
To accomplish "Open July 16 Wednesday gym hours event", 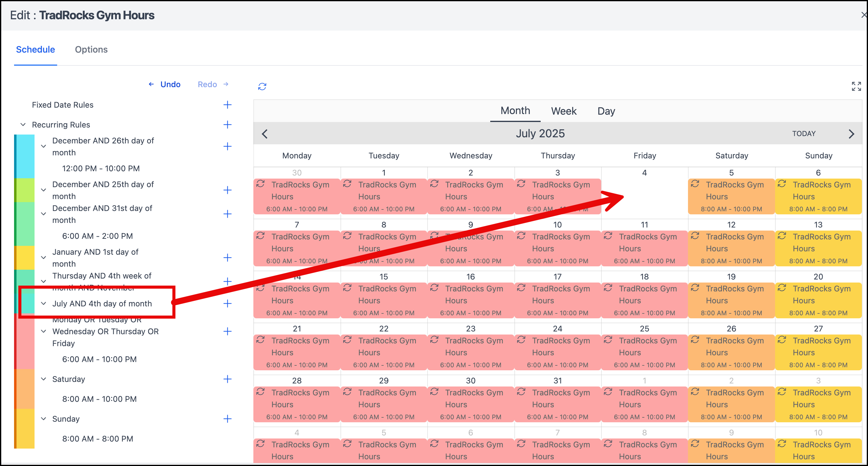I will (471, 301).
